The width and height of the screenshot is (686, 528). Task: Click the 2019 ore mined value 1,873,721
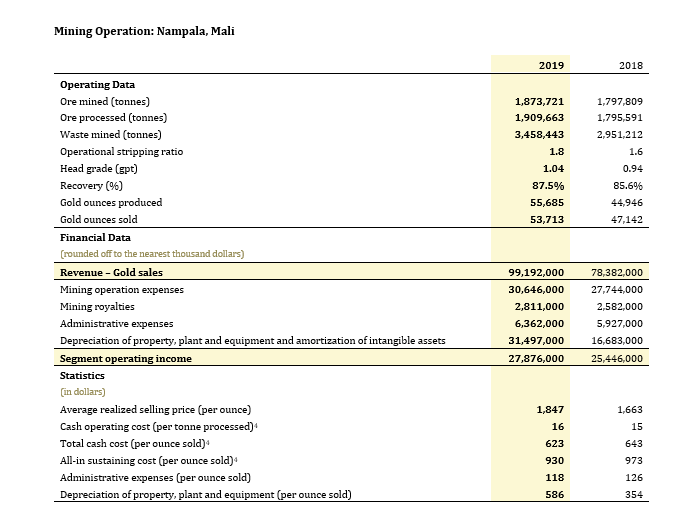(x=539, y=101)
